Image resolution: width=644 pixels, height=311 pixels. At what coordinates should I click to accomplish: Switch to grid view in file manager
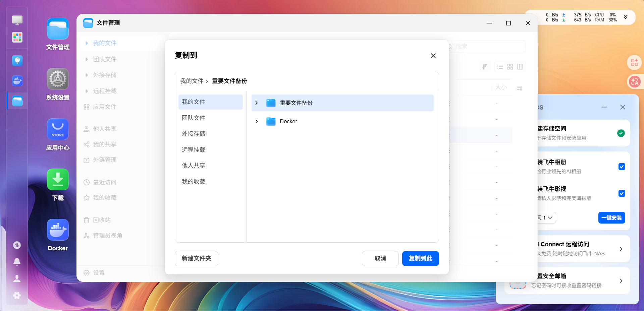(x=510, y=67)
